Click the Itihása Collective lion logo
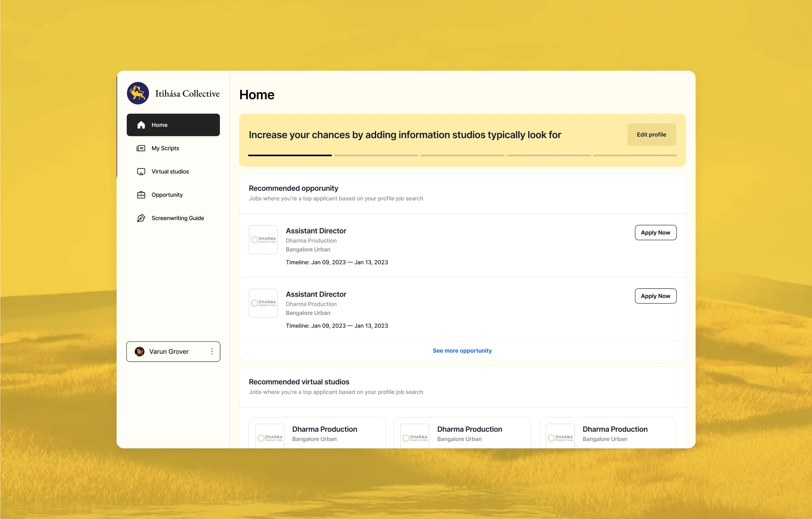Screen dimensions: 812x519 [138, 93]
